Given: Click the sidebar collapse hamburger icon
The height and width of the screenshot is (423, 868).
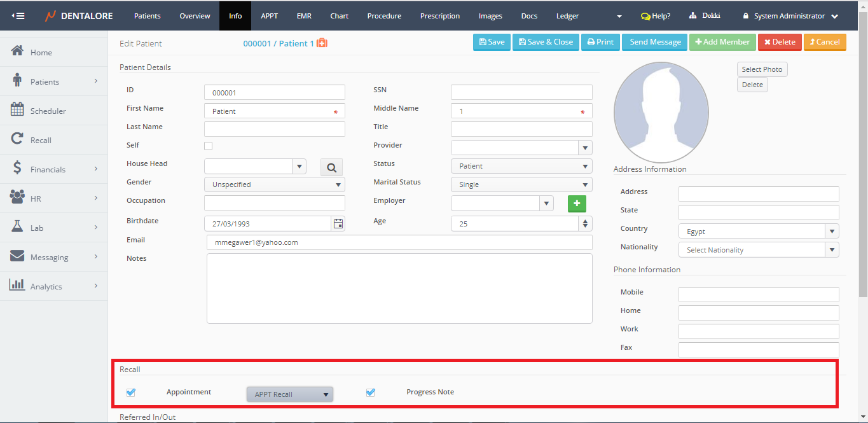Looking at the screenshot, I should pyautogui.click(x=18, y=16).
